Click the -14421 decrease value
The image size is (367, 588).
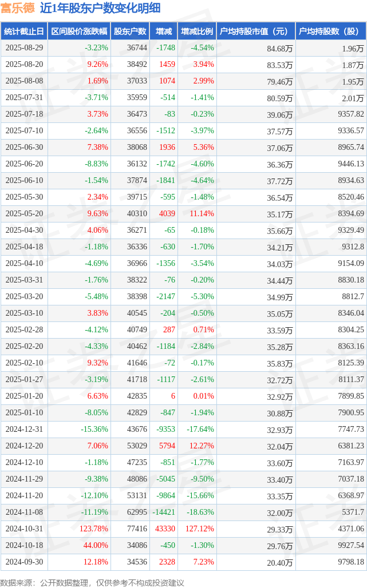[x=164, y=512]
